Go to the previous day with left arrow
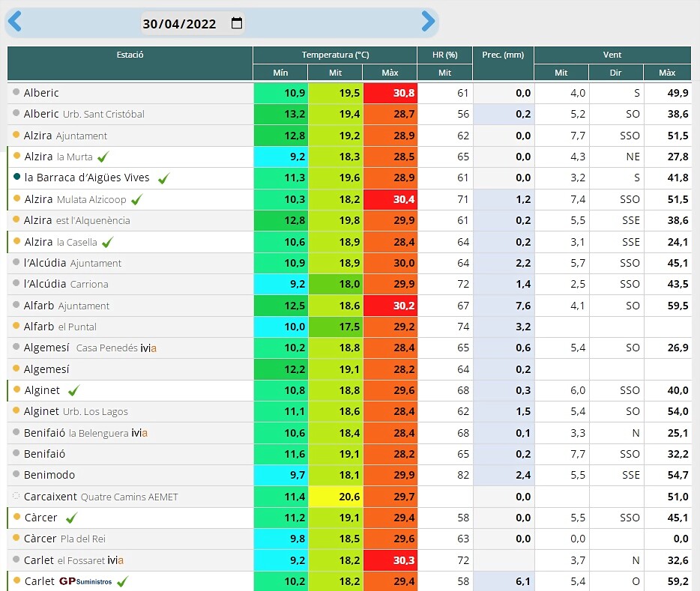 (x=15, y=21)
